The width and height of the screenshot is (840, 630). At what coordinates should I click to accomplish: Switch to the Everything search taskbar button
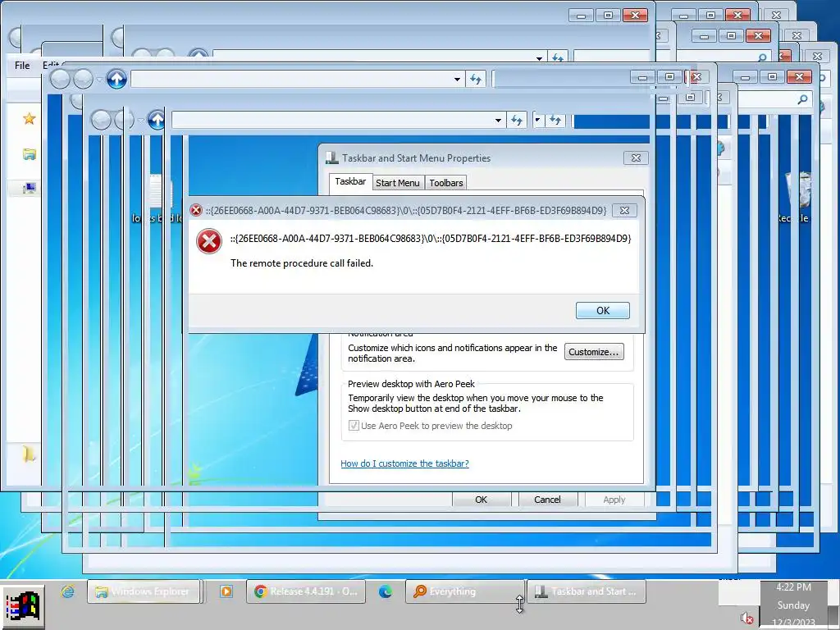pos(464,591)
